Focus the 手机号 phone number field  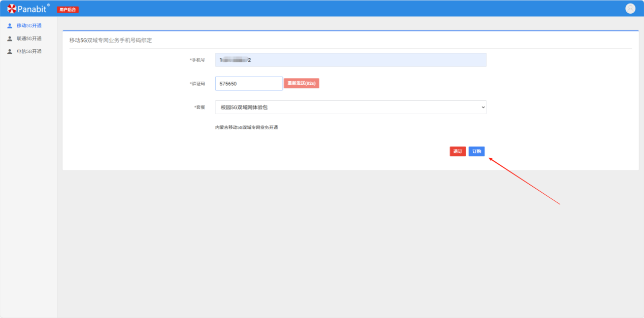(350, 60)
